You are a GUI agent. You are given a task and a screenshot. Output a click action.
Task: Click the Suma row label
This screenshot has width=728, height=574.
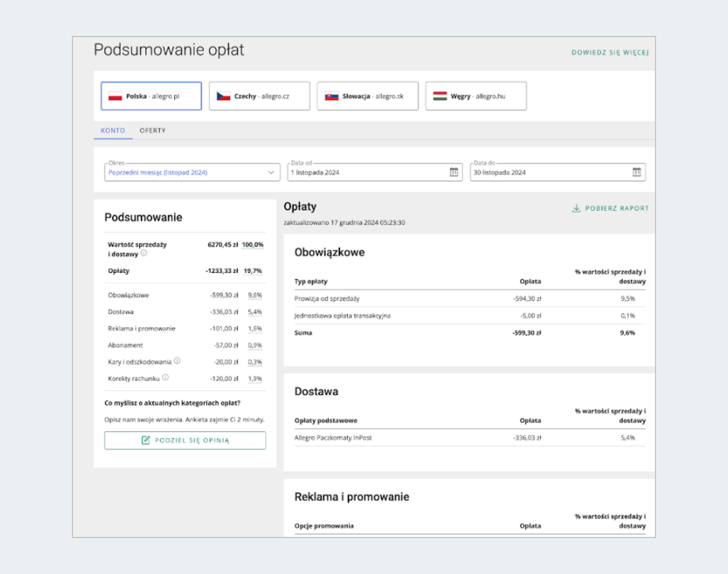click(303, 333)
